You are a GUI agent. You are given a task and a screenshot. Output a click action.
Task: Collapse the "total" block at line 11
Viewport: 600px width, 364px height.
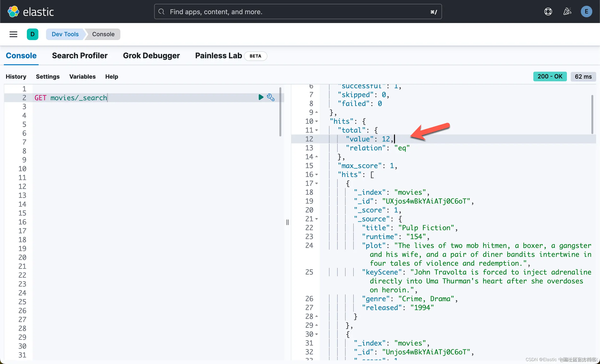[x=317, y=130]
